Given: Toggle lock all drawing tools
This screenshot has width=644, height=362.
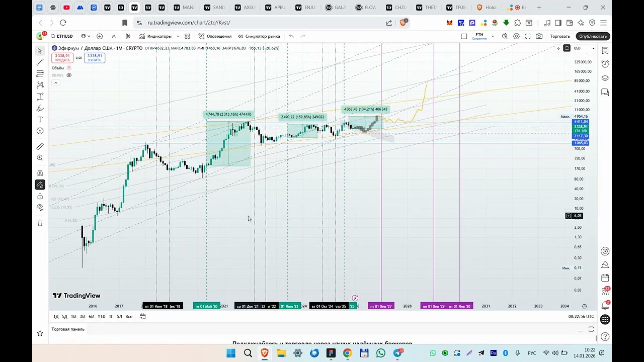Looking at the screenshot, I should [40, 196].
